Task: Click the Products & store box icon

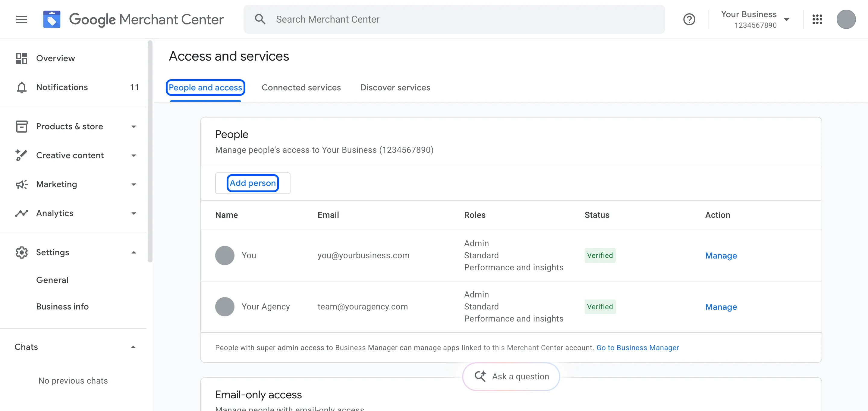Action: (22, 126)
